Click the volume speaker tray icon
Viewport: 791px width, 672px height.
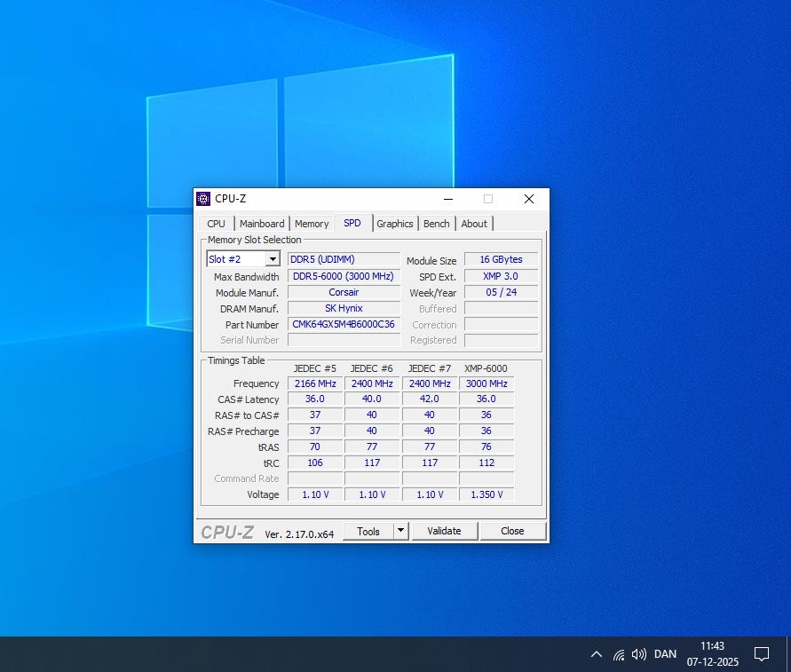[638, 654]
